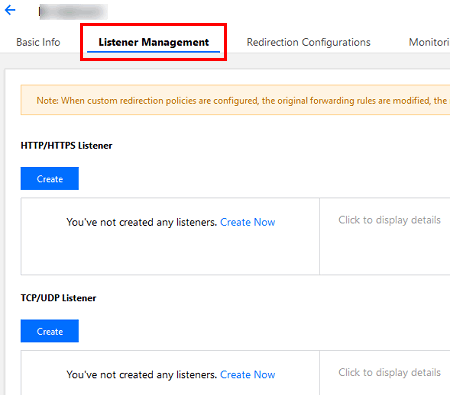Click Create under HTTP/HTTPS Listener
The image size is (450, 395).
[50, 179]
